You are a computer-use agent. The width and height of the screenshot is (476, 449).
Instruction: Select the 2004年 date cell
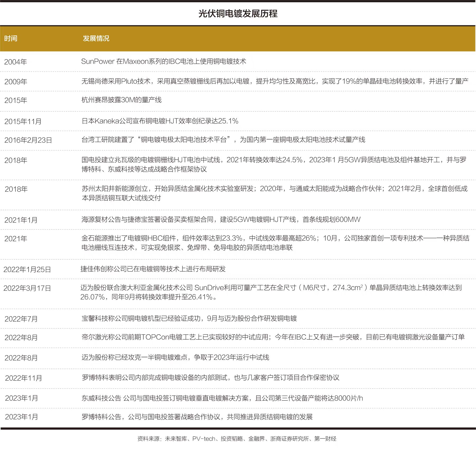click(x=16, y=62)
